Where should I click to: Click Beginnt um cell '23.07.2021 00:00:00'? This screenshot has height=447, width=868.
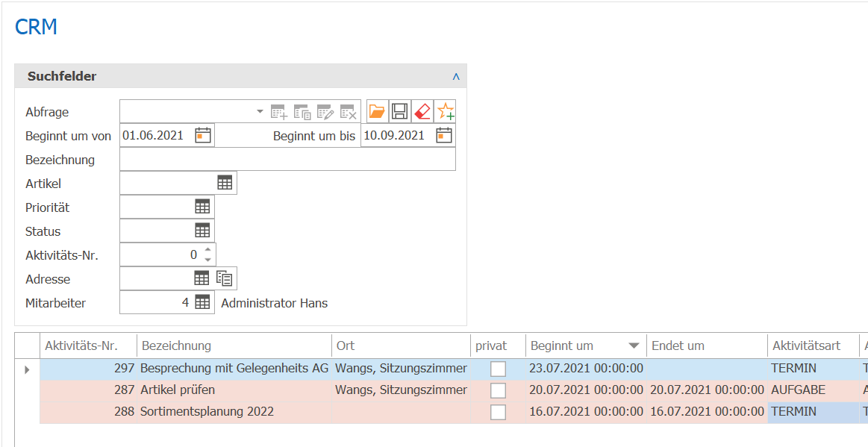click(x=586, y=369)
